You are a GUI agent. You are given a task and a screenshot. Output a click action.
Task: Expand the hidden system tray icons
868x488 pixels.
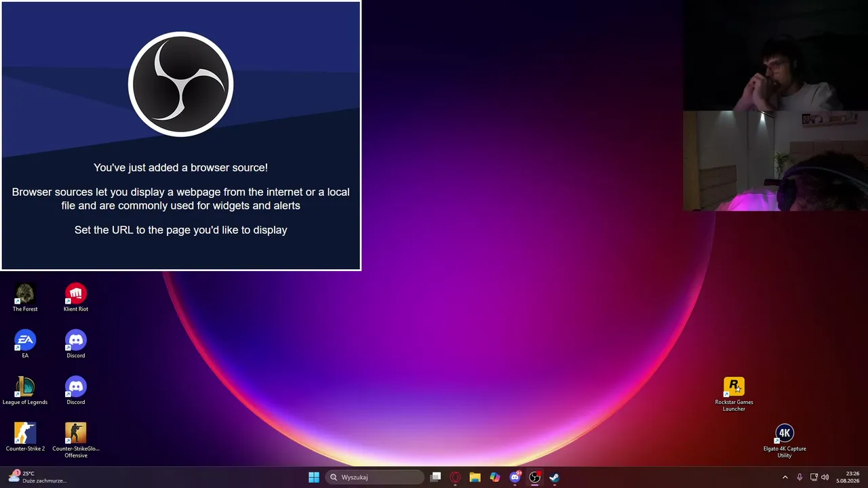coord(785,477)
